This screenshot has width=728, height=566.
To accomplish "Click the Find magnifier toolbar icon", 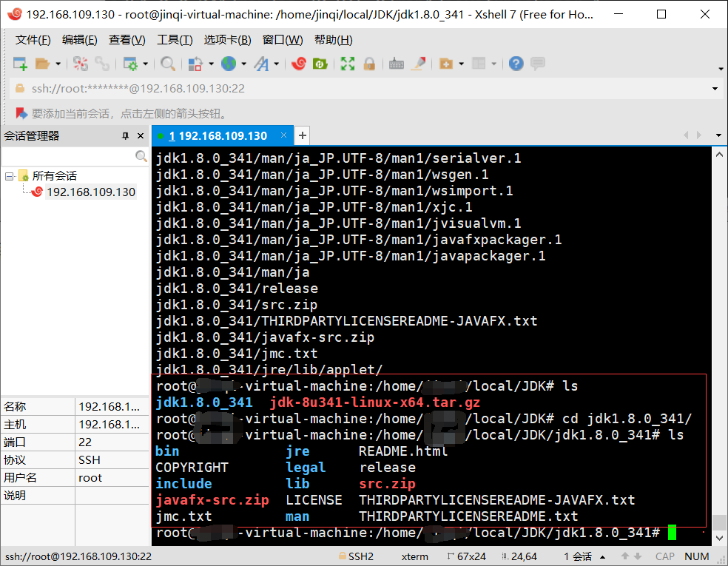I will point(168,64).
